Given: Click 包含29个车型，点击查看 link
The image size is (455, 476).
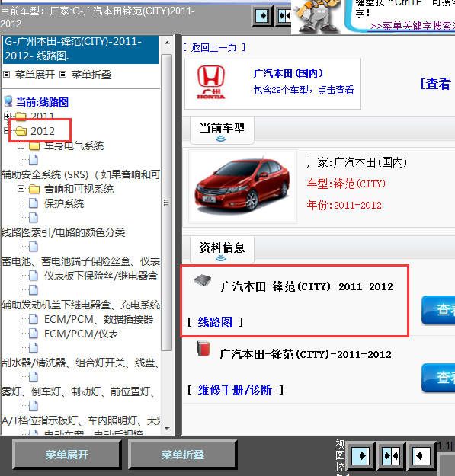Looking at the screenshot, I should (x=304, y=90).
